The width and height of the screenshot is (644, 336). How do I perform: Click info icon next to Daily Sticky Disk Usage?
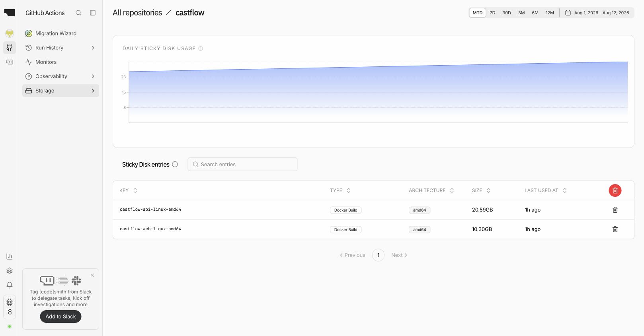tap(201, 49)
